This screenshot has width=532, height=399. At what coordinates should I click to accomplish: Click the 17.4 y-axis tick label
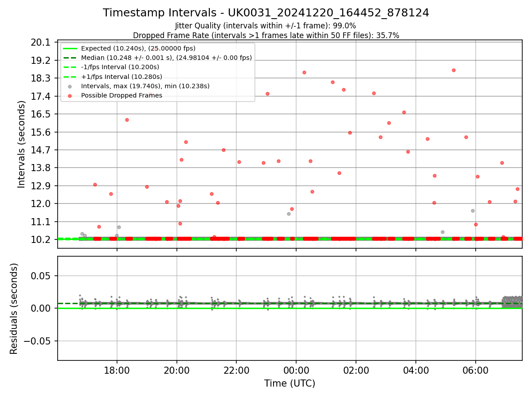[40, 96]
